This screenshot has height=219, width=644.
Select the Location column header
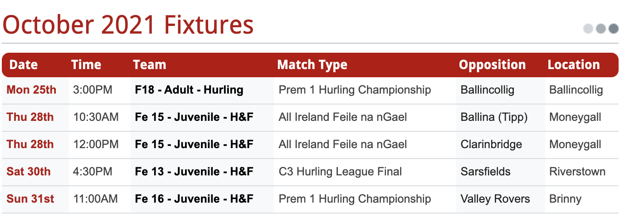(574, 65)
